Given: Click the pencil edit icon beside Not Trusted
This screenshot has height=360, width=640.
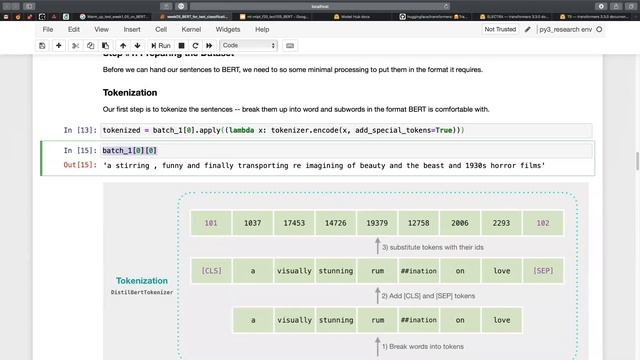Looking at the screenshot, I should [528, 29].
